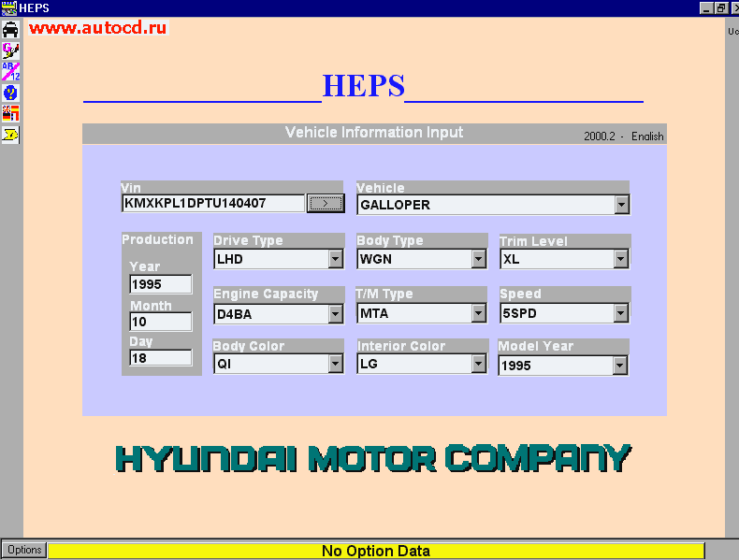Click into the Vin input field
Image resolution: width=739 pixels, height=560 pixels.
(x=213, y=204)
